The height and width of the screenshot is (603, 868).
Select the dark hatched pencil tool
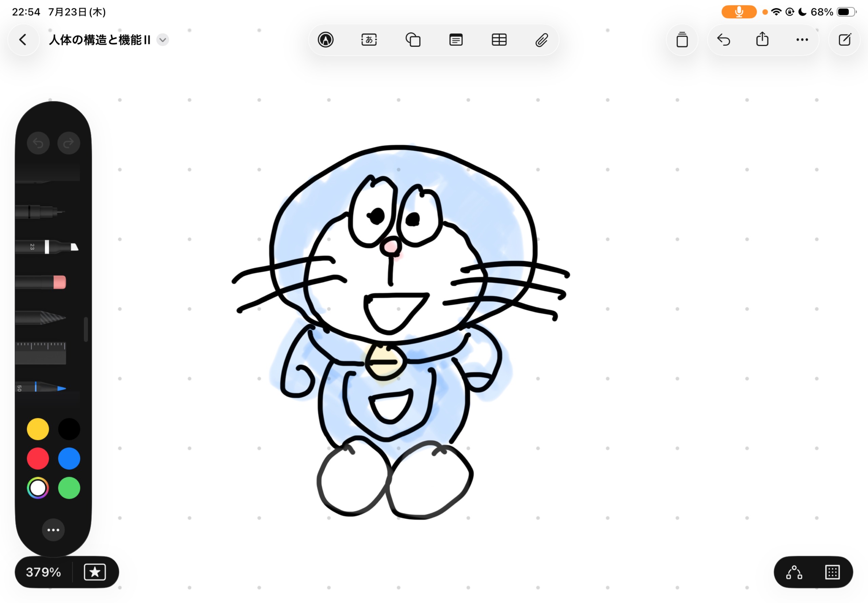[x=41, y=318]
